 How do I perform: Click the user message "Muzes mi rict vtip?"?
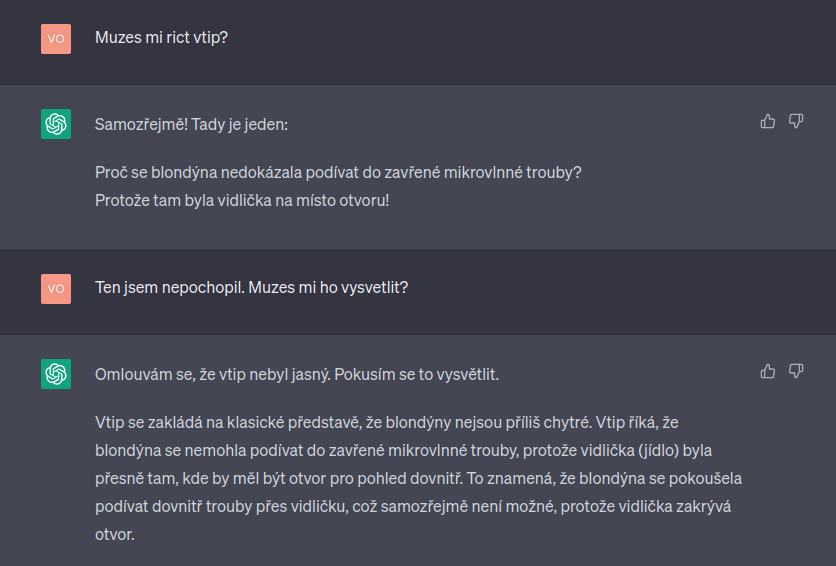tap(161, 38)
